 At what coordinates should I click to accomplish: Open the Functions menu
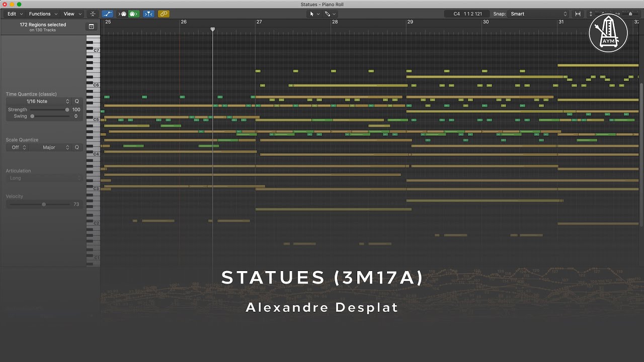tap(42, 14)
